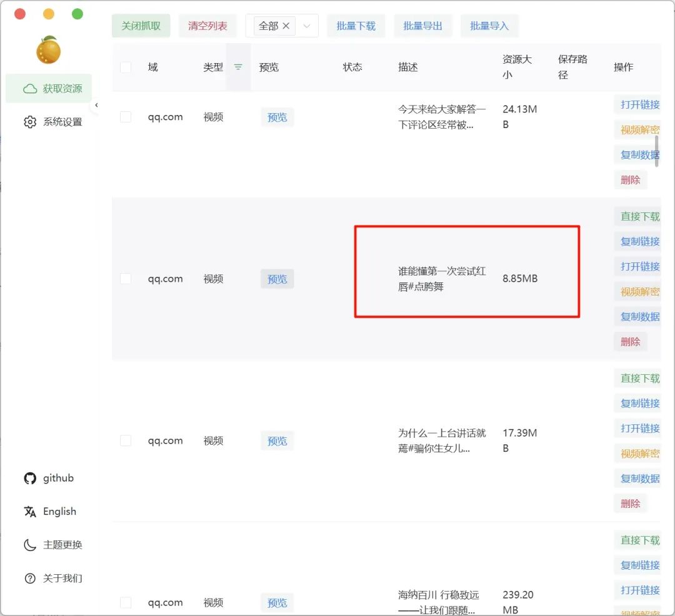
Task: Open 关于我们 about page
Action: click(52, 578)
